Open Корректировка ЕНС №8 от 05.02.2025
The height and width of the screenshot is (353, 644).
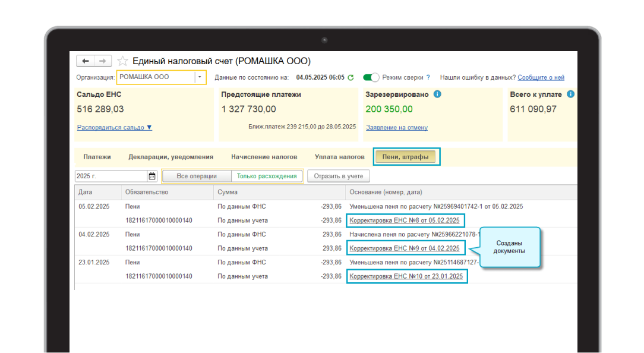pos(404,220)
